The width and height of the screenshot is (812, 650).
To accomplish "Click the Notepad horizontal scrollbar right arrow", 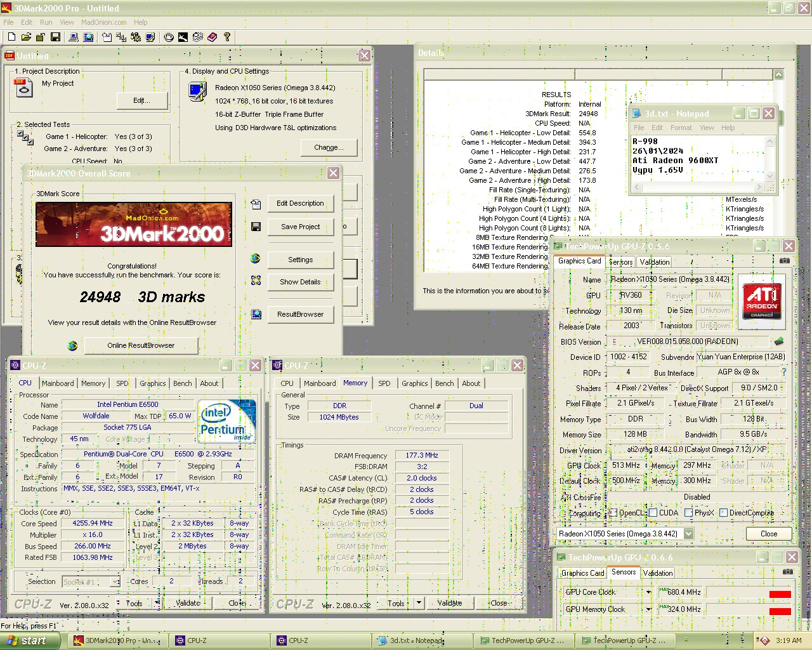I will click(x=759, y=187).
